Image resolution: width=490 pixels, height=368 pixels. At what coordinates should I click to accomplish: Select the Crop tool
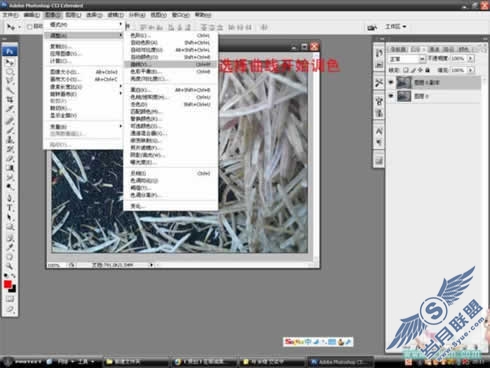click(x=10, y=99)
